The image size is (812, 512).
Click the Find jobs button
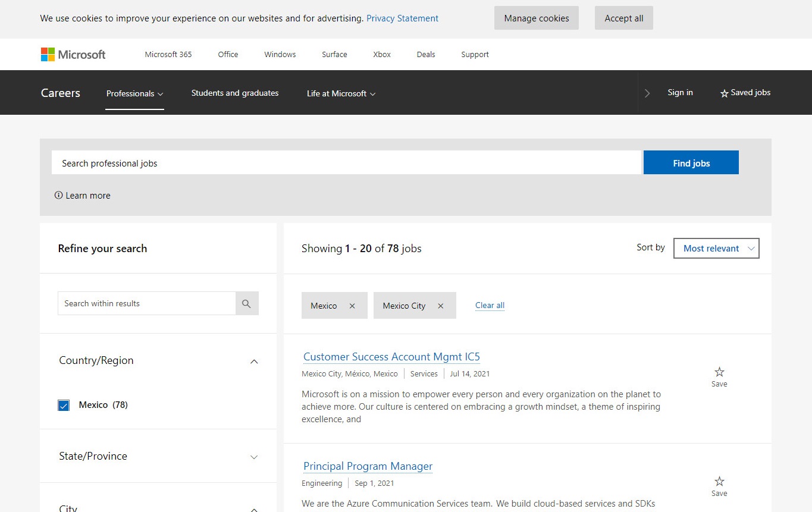[x=691, y=163]
